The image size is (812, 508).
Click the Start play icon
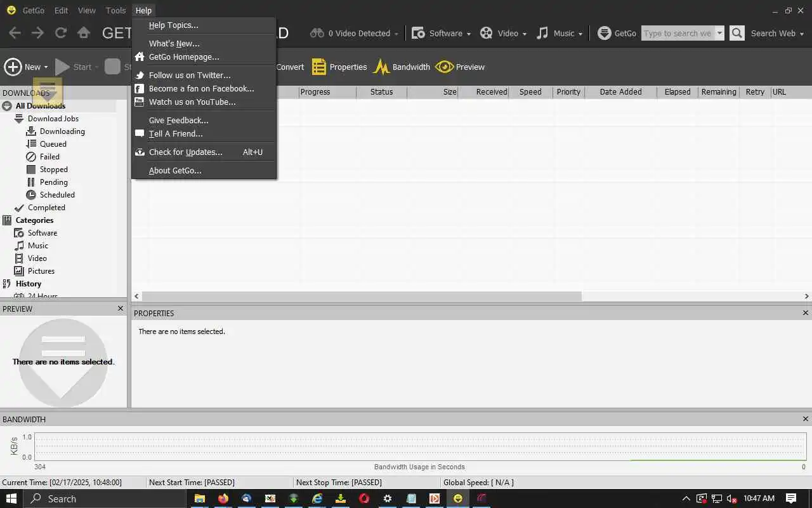62,67
